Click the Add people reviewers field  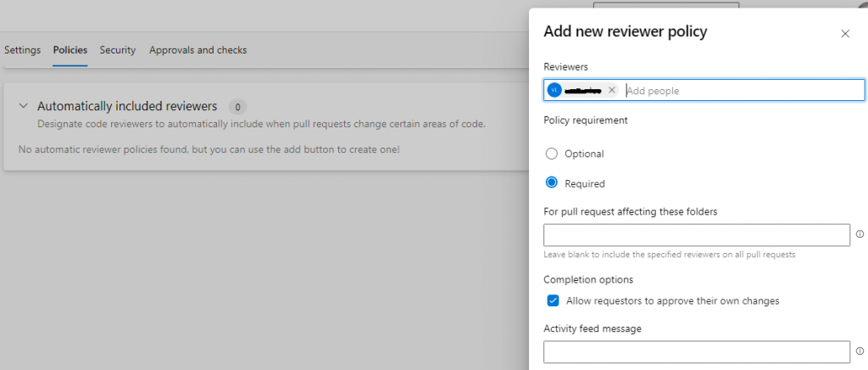click(x=742, y=90)
